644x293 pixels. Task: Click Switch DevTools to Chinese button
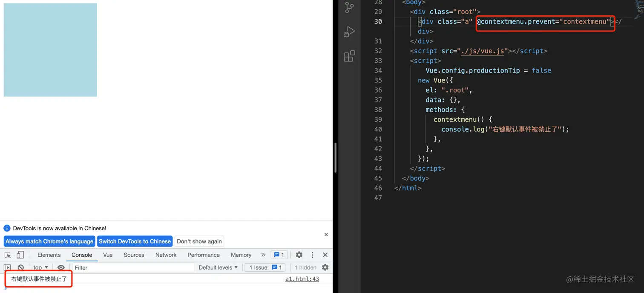(x=135, y=241)
